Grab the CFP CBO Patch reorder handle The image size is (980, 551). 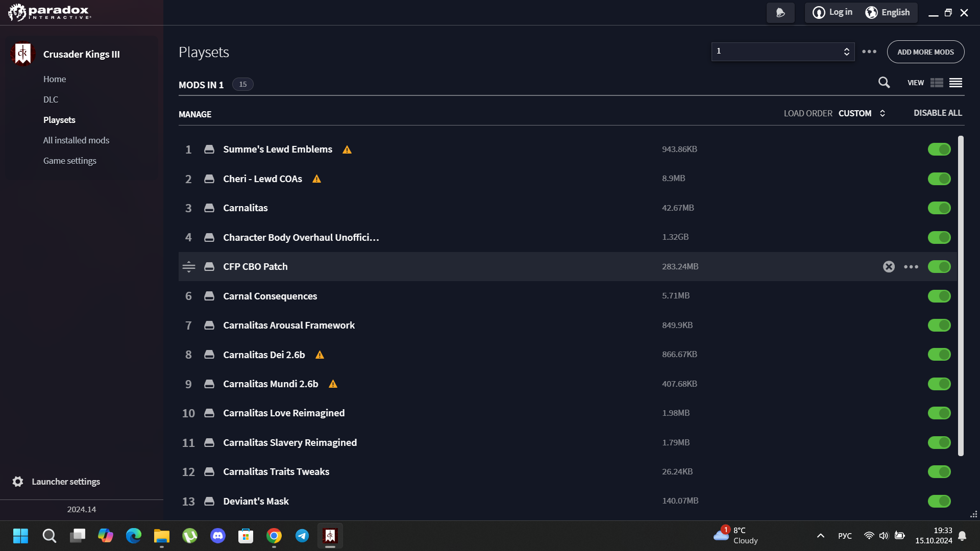[x=189, y=267]
